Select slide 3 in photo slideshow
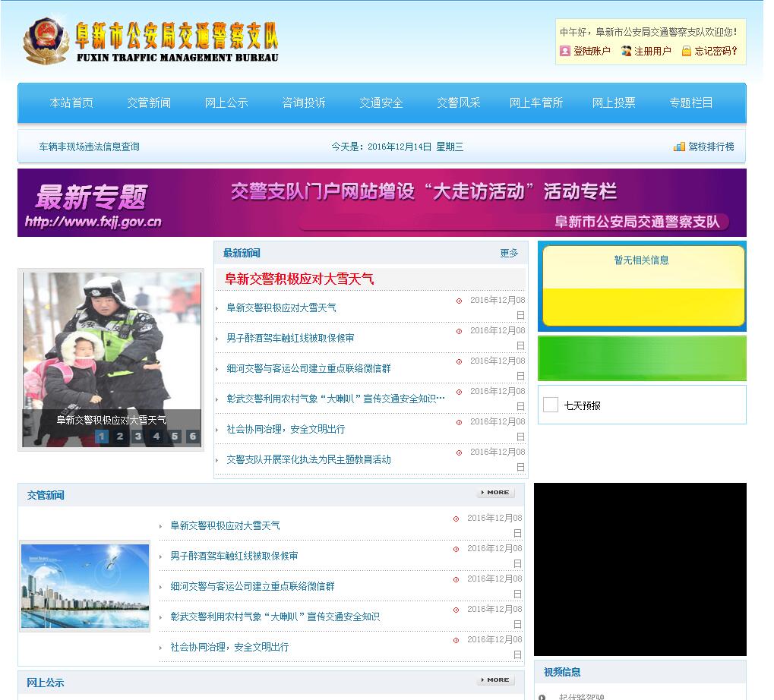The width and height of the screenshot is (774, 700). pyautogui.click(x=138, y=436)
